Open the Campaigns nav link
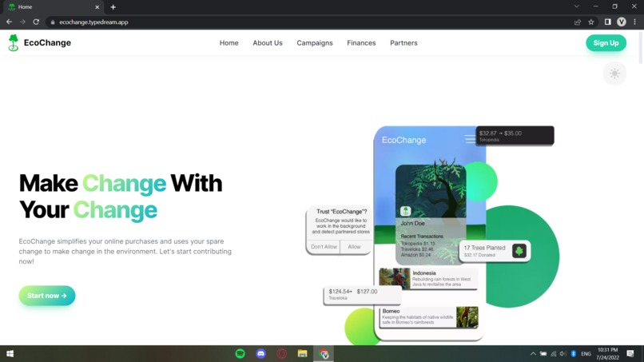644x362 pixels. coord(315,42)
